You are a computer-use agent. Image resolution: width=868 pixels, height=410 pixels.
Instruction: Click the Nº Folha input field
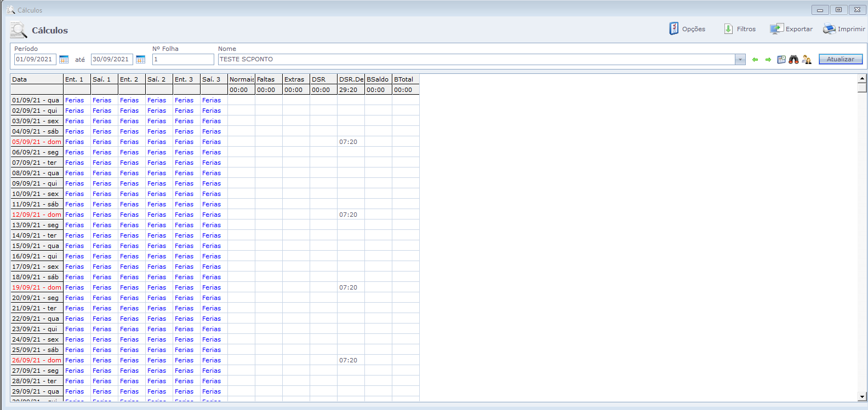pyautogui.click(x=183, y=59)
